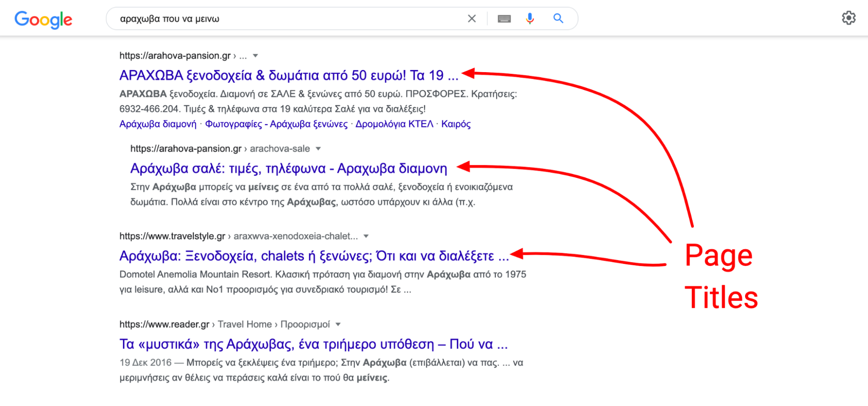
Task: Follow the 'Αράχωβα διαμονή' sitelink
Action: [158, 124]
